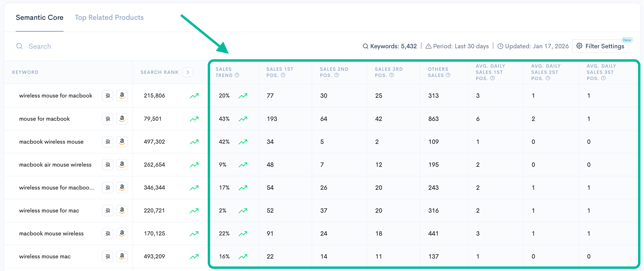Click Amazon icon for wireless mouse for mac
The width and height of the screenshot is (644, 271).
click(x=122, y=211)
